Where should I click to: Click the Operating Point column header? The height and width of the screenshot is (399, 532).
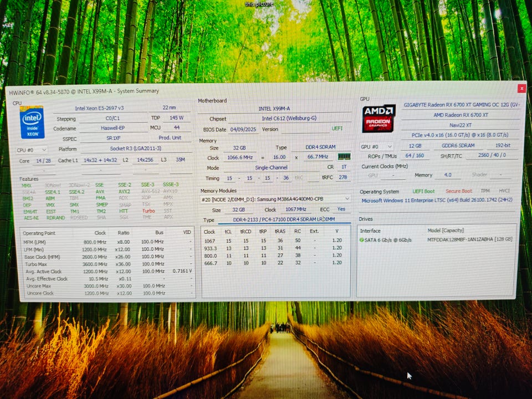(39, 233)
